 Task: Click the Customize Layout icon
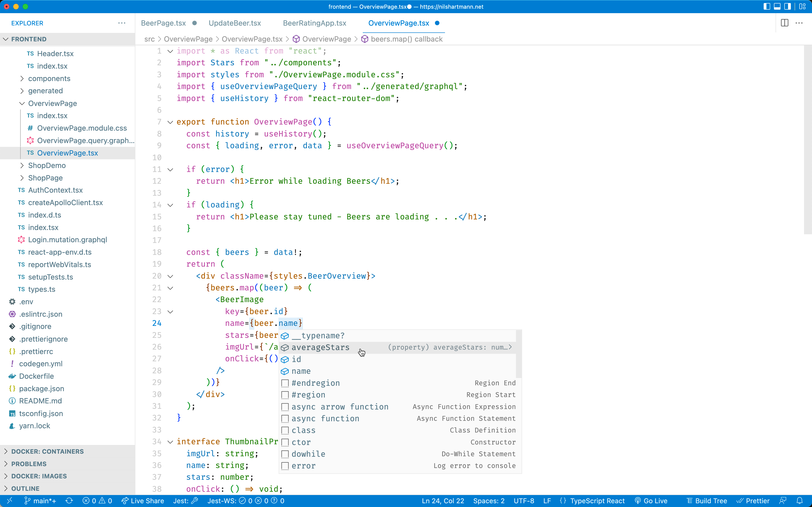coord(802,6)
